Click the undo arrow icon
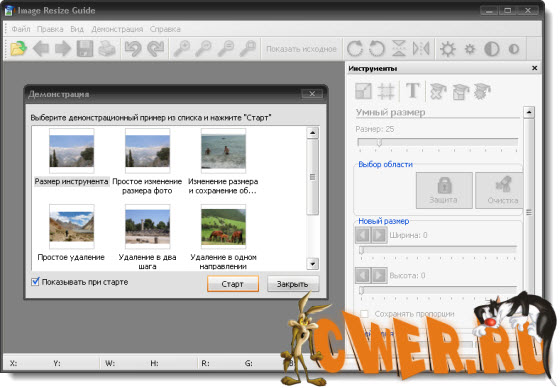Screen dimensions: 560x388 click(x=133, y=48)
